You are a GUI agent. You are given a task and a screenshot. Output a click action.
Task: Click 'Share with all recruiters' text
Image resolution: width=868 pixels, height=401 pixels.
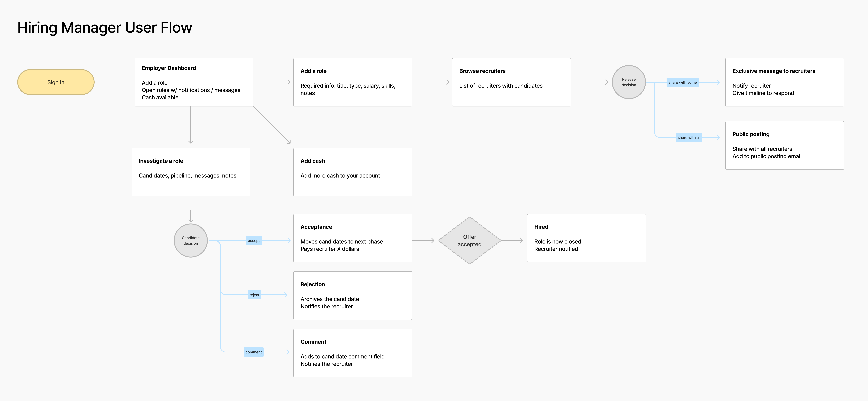pos(762,149)
